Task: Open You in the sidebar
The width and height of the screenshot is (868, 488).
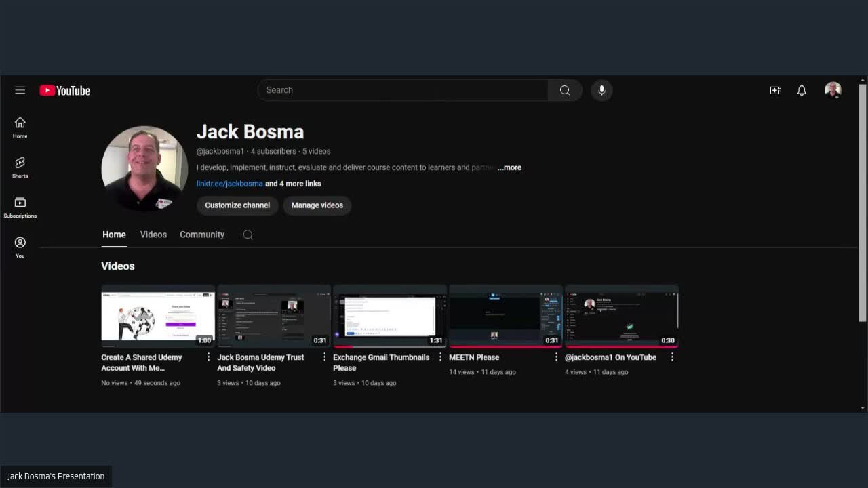Action: (20, 247)
